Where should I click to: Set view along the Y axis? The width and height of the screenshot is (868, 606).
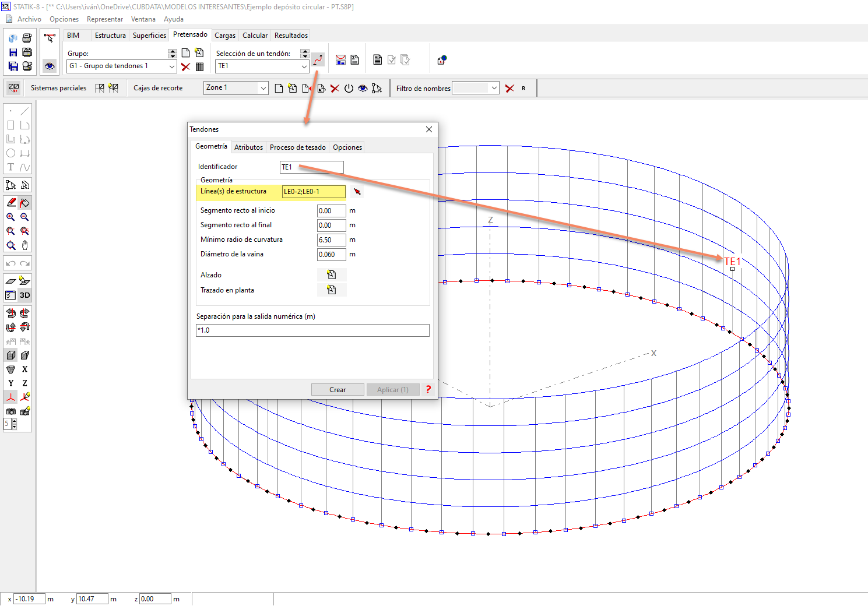point(10,383)
